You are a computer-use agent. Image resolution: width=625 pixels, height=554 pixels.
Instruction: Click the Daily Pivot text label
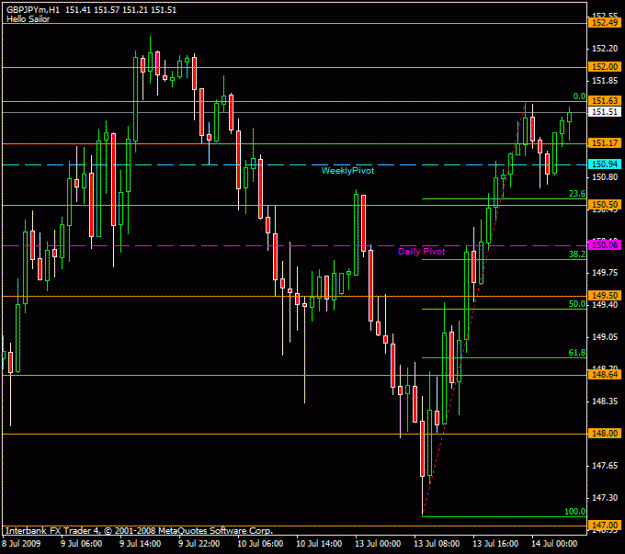[421, 251]
